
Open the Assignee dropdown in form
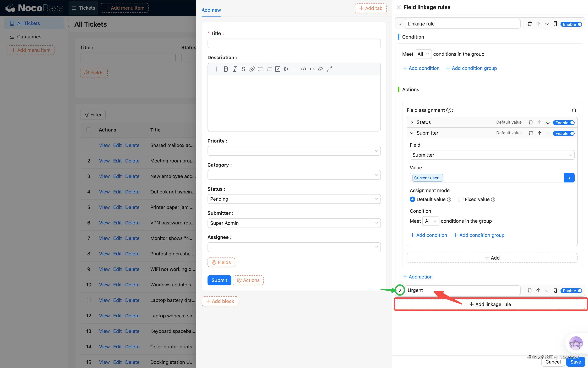tap(294, 247)
